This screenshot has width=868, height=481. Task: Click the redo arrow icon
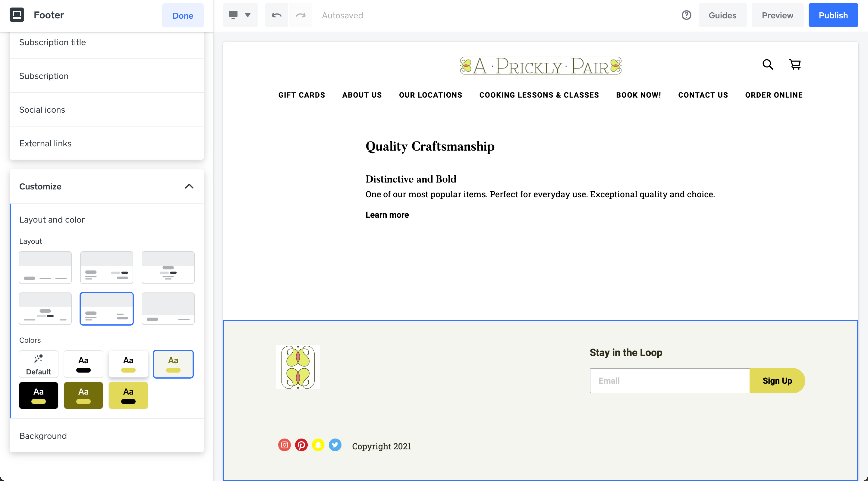pyautogui.click(x=300, y=15)
